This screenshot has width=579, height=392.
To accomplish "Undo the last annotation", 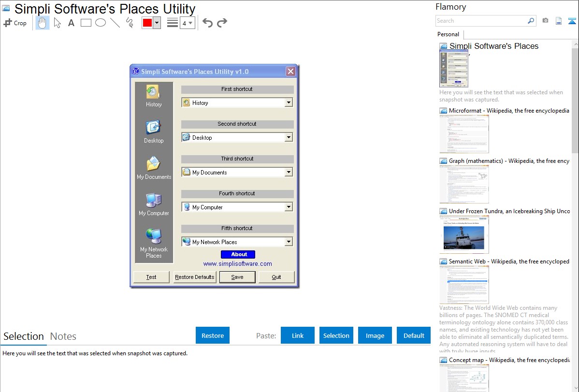I will [x=207, y=23].
